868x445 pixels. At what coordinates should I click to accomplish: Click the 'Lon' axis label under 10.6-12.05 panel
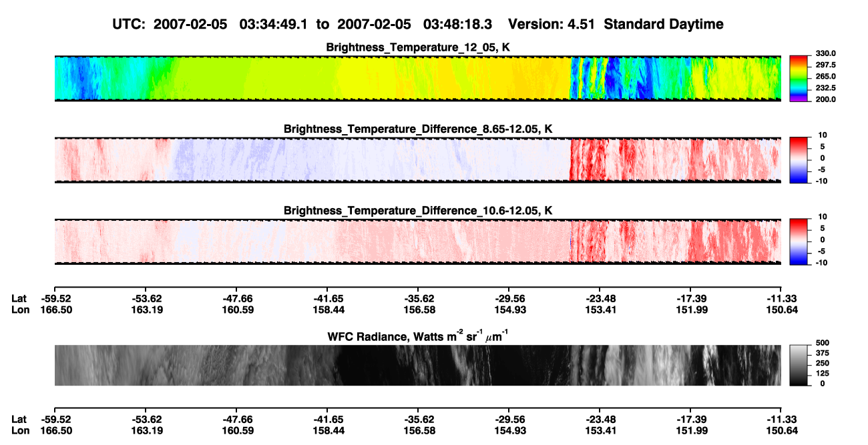click(x=21, y=310)
